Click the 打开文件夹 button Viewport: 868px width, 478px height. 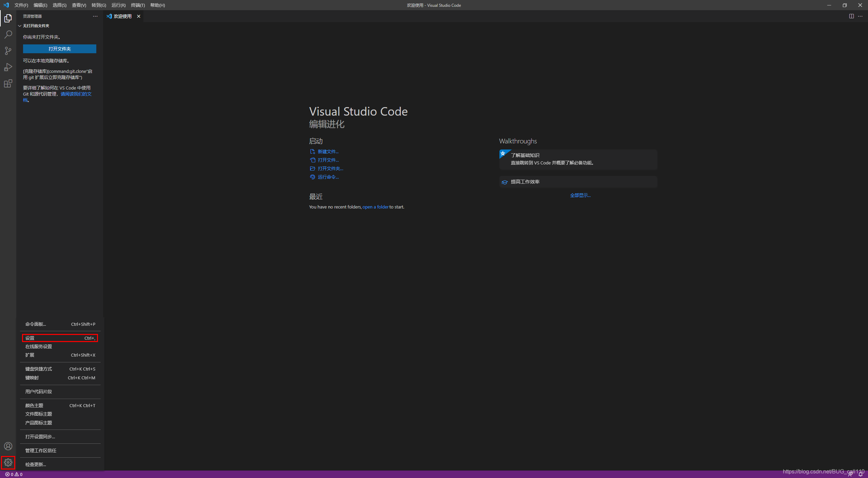[x=60, y=49]
